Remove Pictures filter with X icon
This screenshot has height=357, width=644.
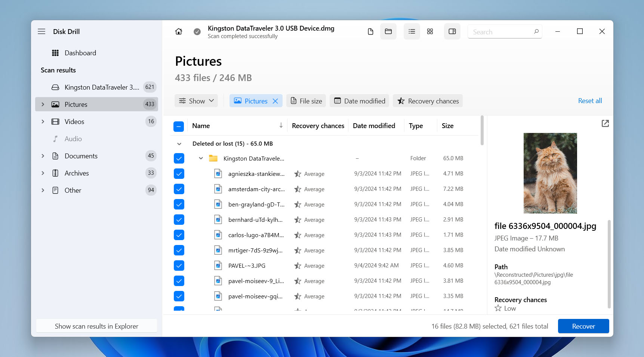275,101
